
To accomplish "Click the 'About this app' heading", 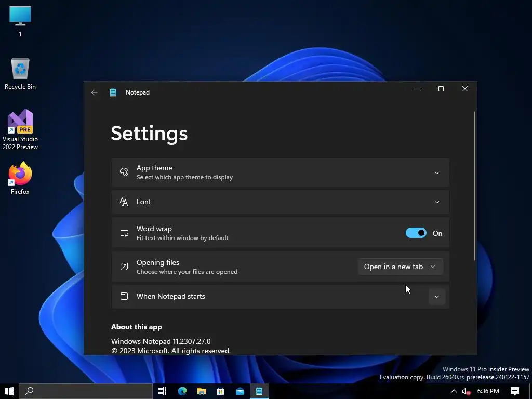I will coord(137,327).
